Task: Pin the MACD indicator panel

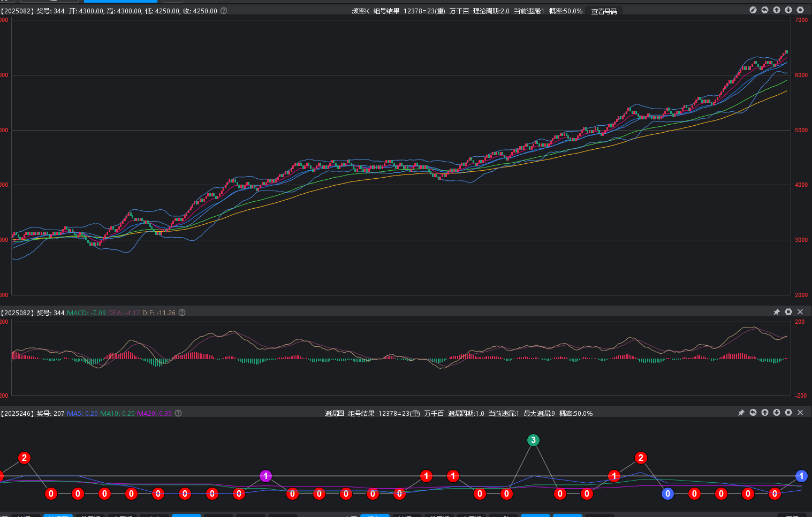Action: (777, 312)
